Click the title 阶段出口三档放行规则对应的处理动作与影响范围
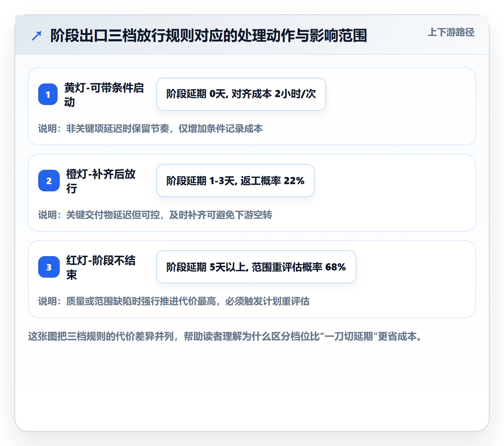 point(208,36)
